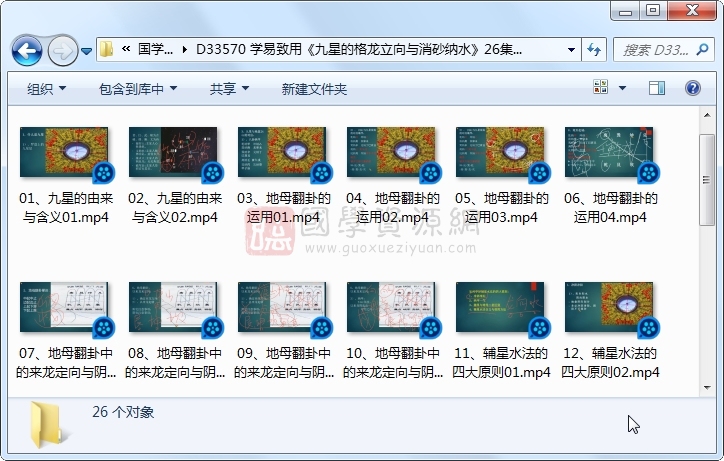Expand the address bar history dropdown
Image resolution: width=724 pixels, height=461 pixels.
click(571, 49)
